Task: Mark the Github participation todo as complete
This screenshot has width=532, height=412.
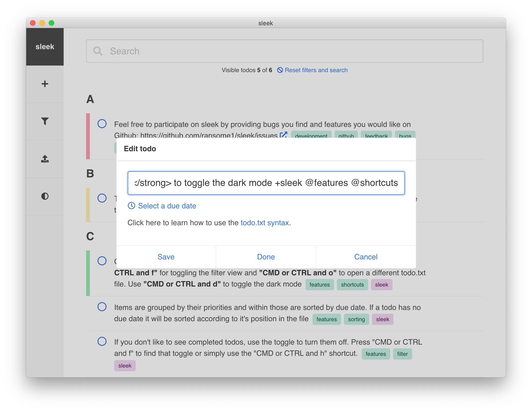Action: point(102,124)
